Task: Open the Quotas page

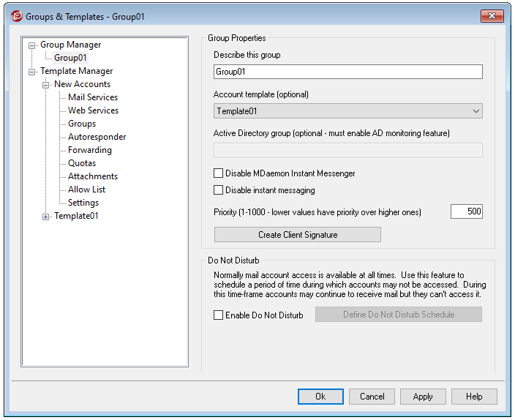Action: click(82, 163)
